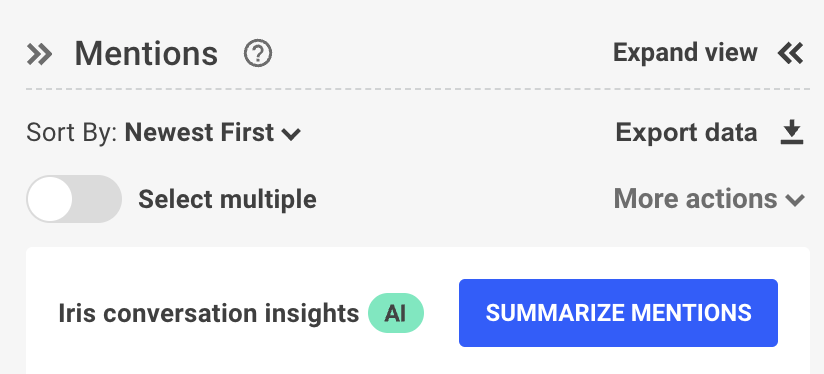This screenshot has width=824, height=374.
Task: Open the Newest First sort dropdown
Action: coord(212,133)
